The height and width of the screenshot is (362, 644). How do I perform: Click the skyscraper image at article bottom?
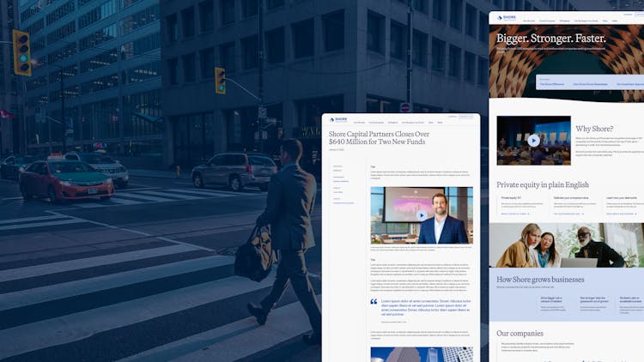point(421,353)
